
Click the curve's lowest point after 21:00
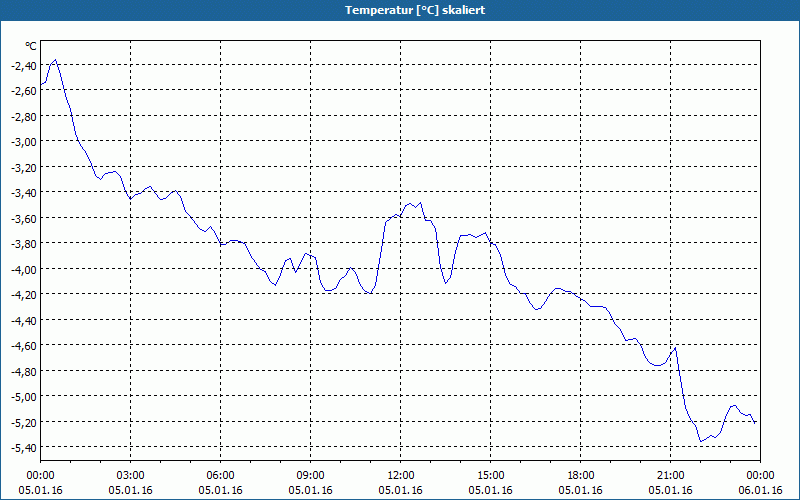click(x=701, y=441)
